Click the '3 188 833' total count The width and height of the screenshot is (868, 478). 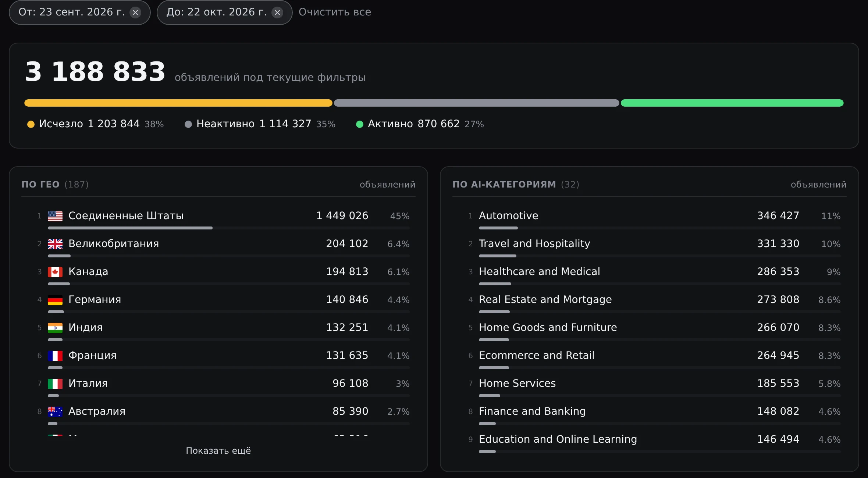tap(95, 71)
